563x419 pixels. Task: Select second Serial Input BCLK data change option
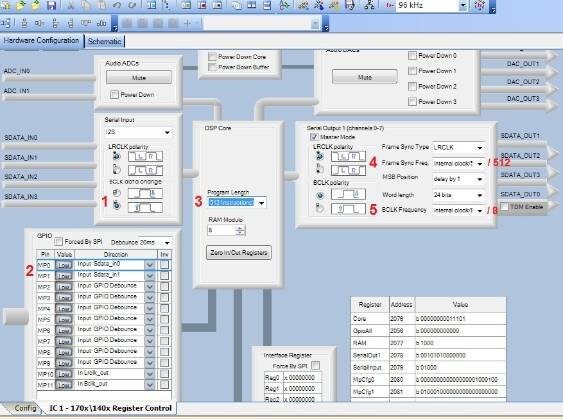116,206
